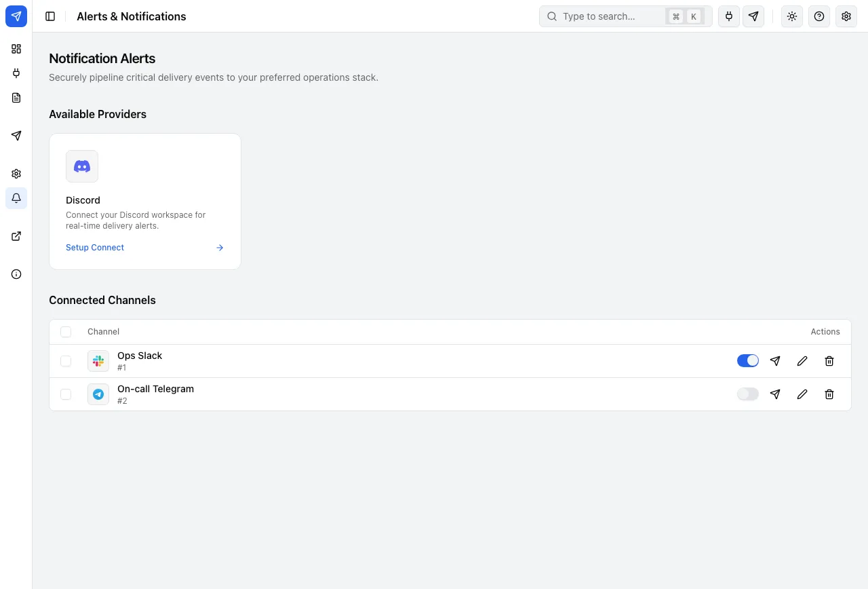Click the Slack logo icon

pos(98,361)
